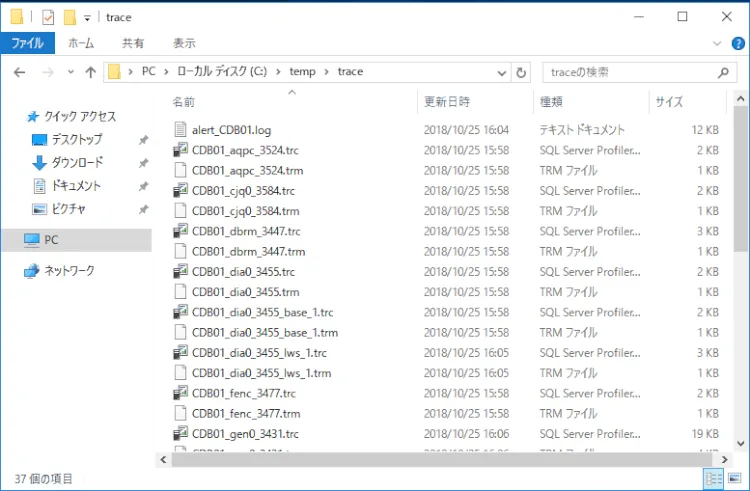Go back with the left arrow button
The height and width of the screenshot is (491, 750).
click(x=20, y=72)
